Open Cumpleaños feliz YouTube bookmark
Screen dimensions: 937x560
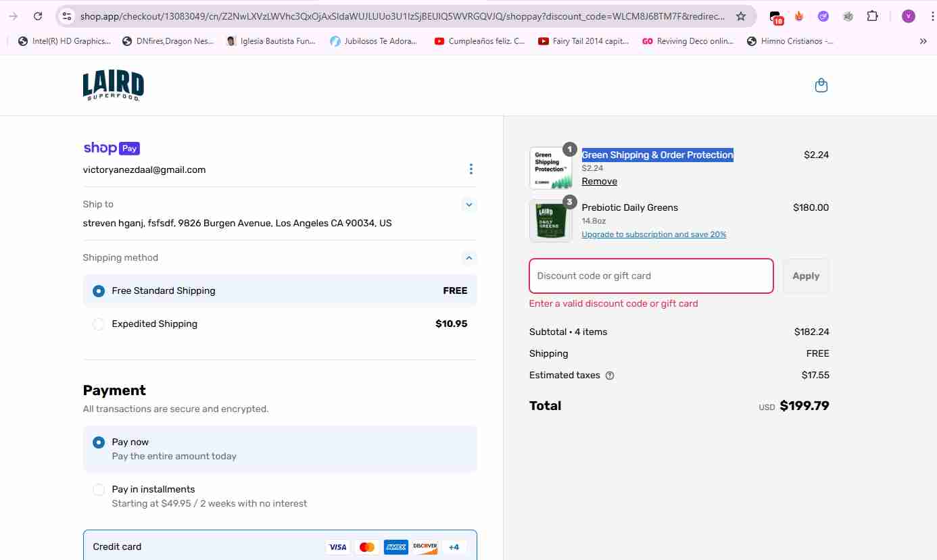tap(480, 41)
